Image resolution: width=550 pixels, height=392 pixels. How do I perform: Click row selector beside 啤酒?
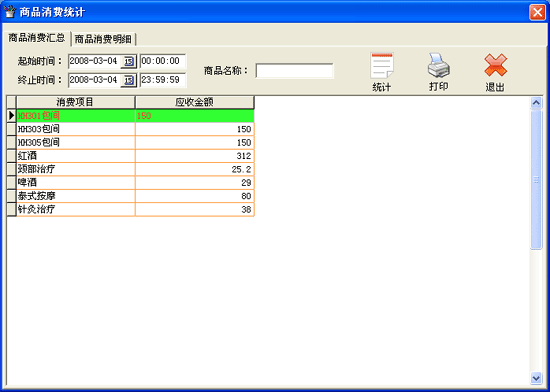point(12,182)
